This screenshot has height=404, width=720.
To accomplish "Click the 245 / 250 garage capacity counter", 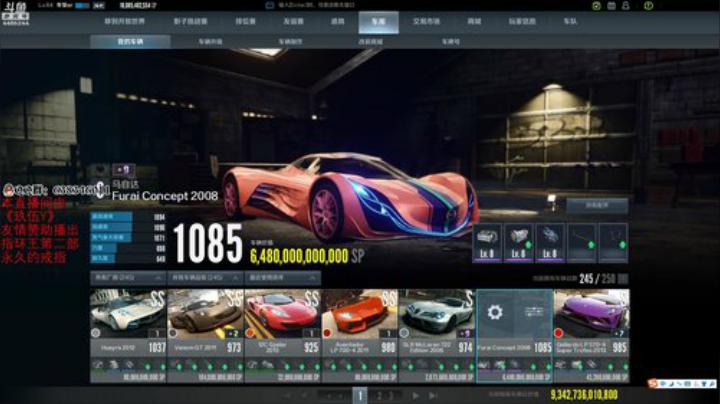I will tap(597, 279).
